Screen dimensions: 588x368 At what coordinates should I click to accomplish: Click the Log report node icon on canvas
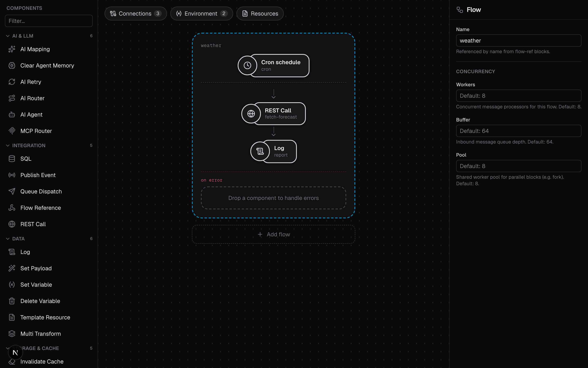260,151
